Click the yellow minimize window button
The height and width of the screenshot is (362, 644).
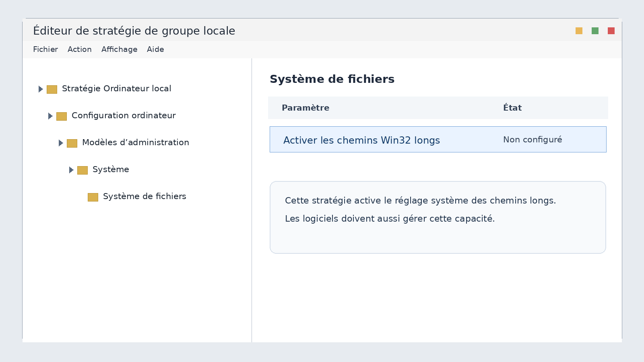(579, 31)
